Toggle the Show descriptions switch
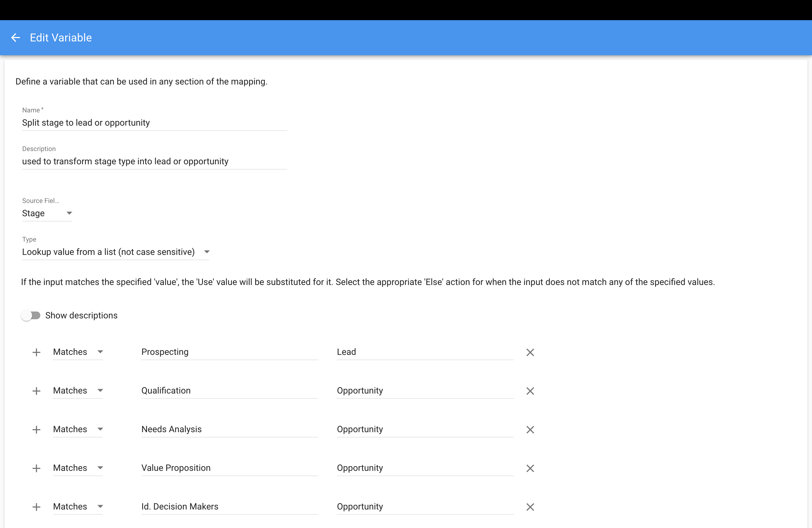This screenshot has height=528, width=812. click(31, 316)
